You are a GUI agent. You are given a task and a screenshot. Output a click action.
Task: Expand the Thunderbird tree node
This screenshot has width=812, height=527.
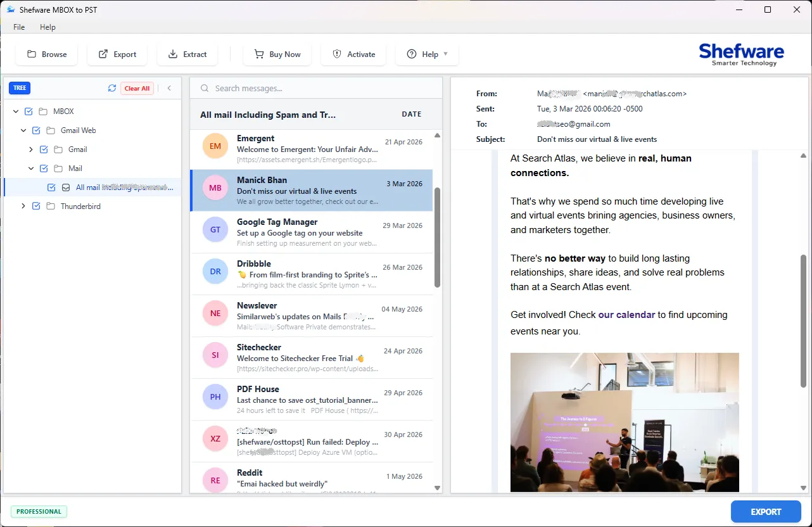point(23,206)
